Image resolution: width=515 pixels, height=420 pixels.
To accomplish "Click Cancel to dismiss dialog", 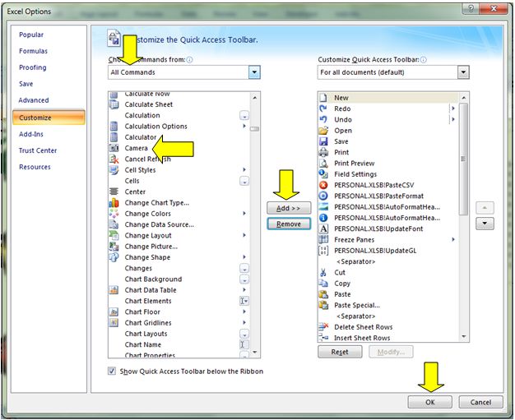I will pos(480,402).
